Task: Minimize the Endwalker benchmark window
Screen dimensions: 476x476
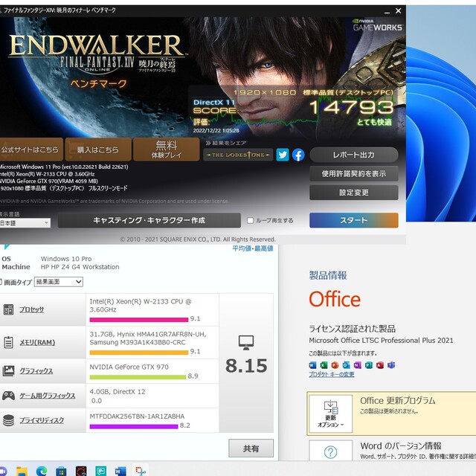Action: tap(387, 12)
